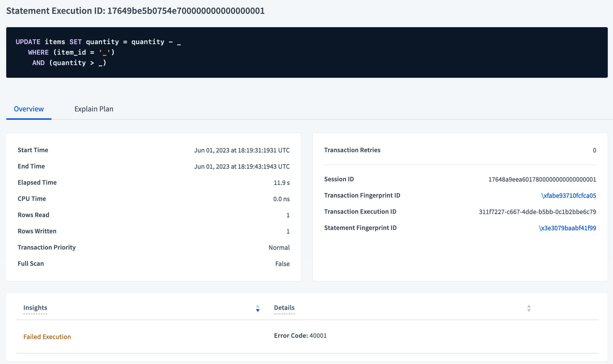Select the blue underline under Overview tab
Image resolution: width=613 pixels, height=364 pixels.
(x=29, y=119)
